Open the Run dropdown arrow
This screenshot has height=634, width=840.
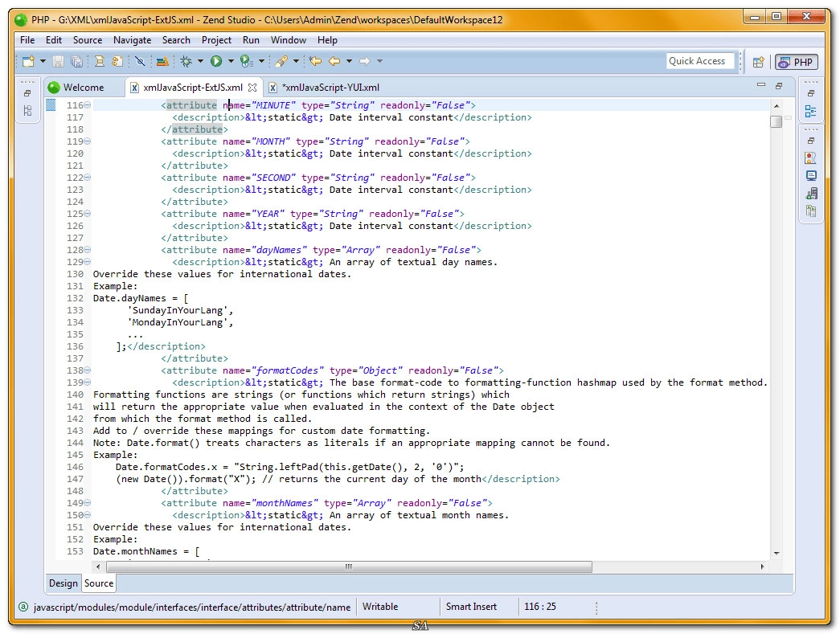[x=231, y=62]
